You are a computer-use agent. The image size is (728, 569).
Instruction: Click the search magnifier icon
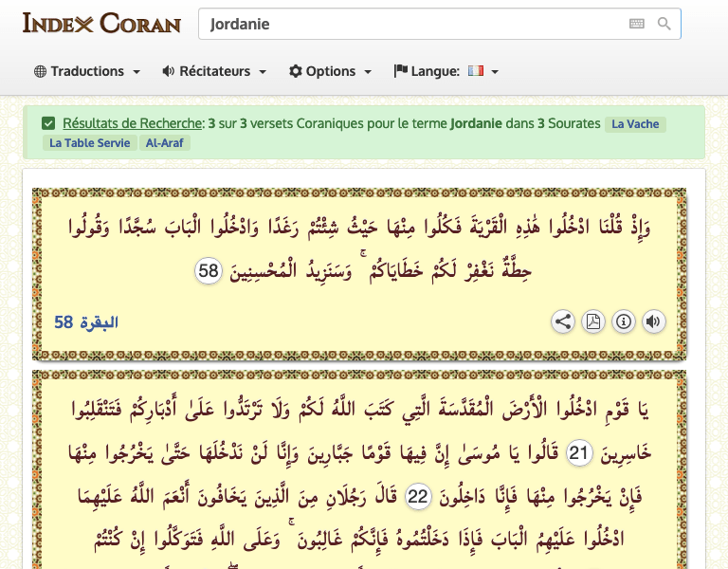click(664, 25)
